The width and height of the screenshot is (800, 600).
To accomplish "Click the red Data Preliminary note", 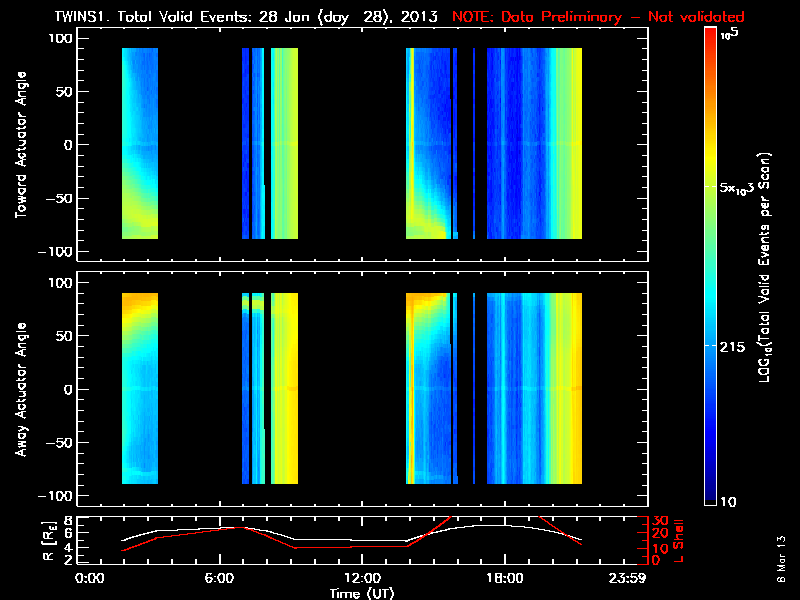I will click(598, 16).
